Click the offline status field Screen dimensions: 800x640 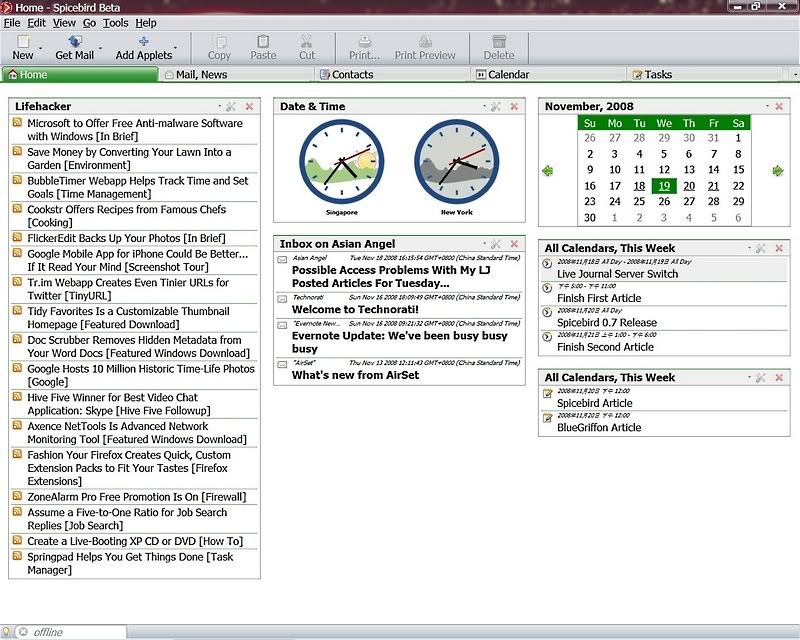[x=71, y=632]
